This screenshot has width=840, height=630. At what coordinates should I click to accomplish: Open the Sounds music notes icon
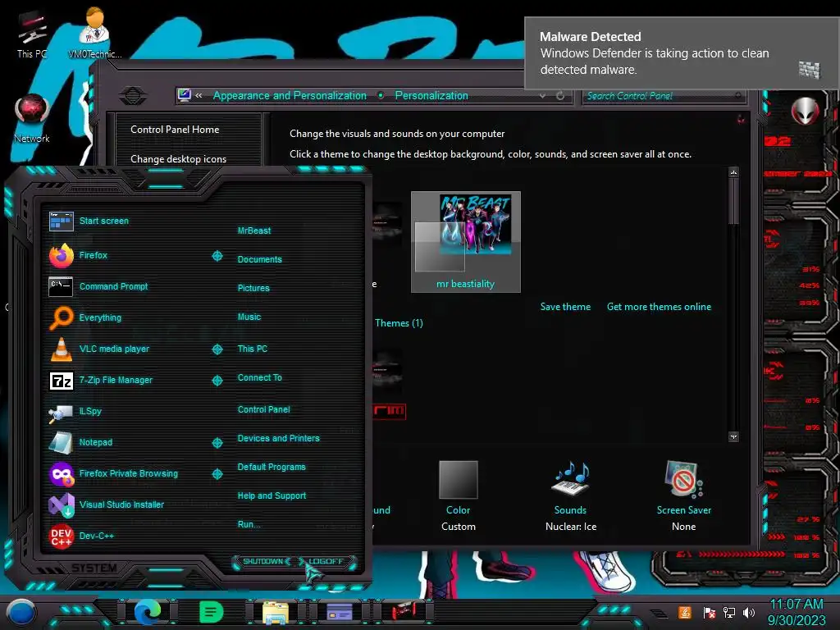click(x=571, y=478)
